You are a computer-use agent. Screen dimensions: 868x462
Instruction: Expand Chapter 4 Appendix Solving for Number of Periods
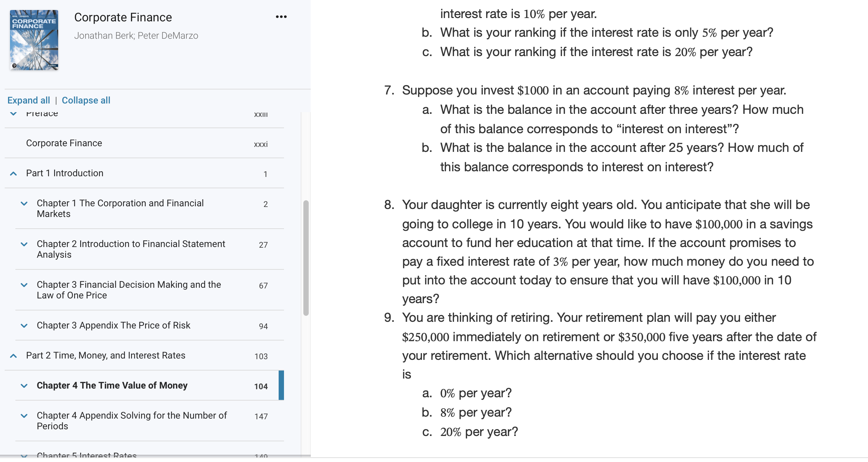24,416
